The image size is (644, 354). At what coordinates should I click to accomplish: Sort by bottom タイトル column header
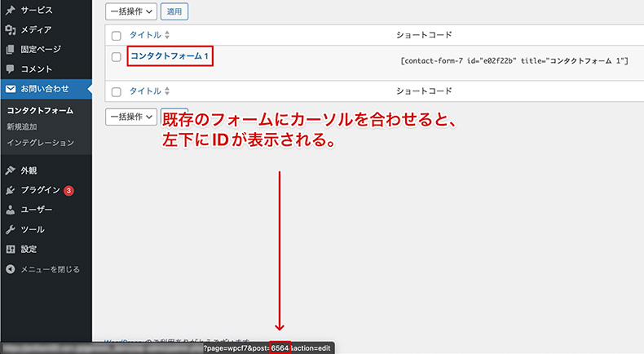point(145,91)
